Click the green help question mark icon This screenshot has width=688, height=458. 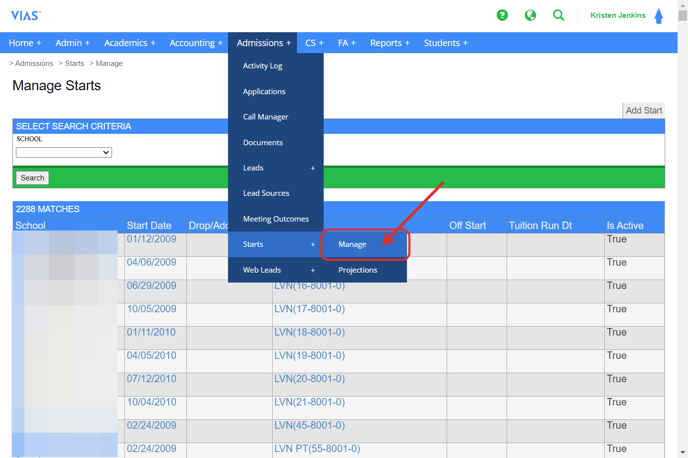502,15
